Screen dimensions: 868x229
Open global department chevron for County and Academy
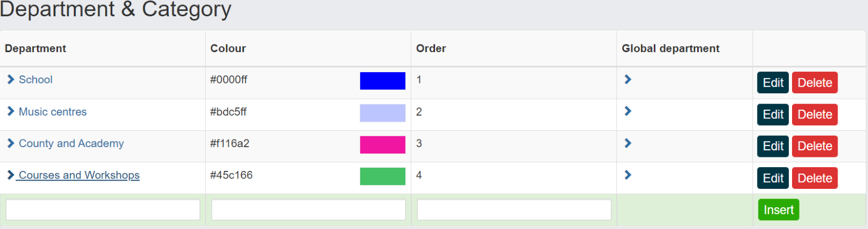click(x=628, y=143)
